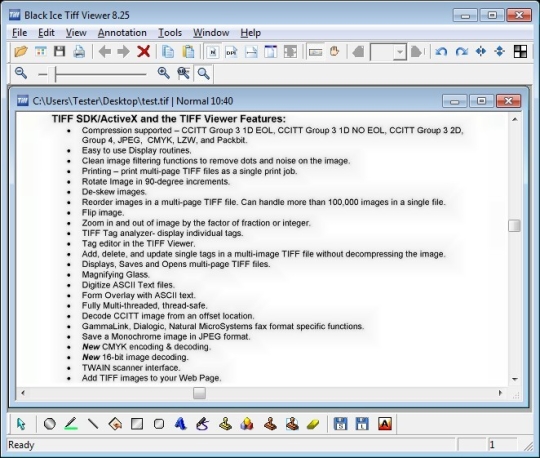Select the yellow eraser tool

tap(313, 424)
